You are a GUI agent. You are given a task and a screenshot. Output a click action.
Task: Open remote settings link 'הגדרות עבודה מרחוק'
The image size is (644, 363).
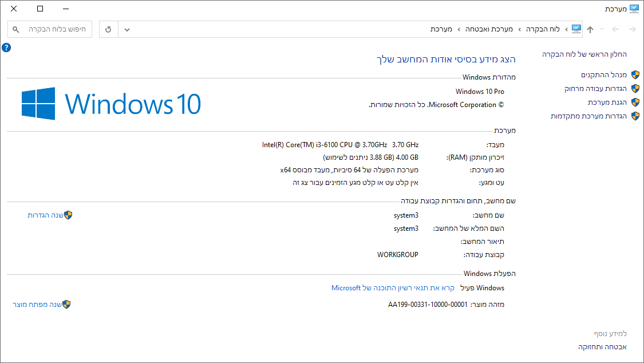595,89
